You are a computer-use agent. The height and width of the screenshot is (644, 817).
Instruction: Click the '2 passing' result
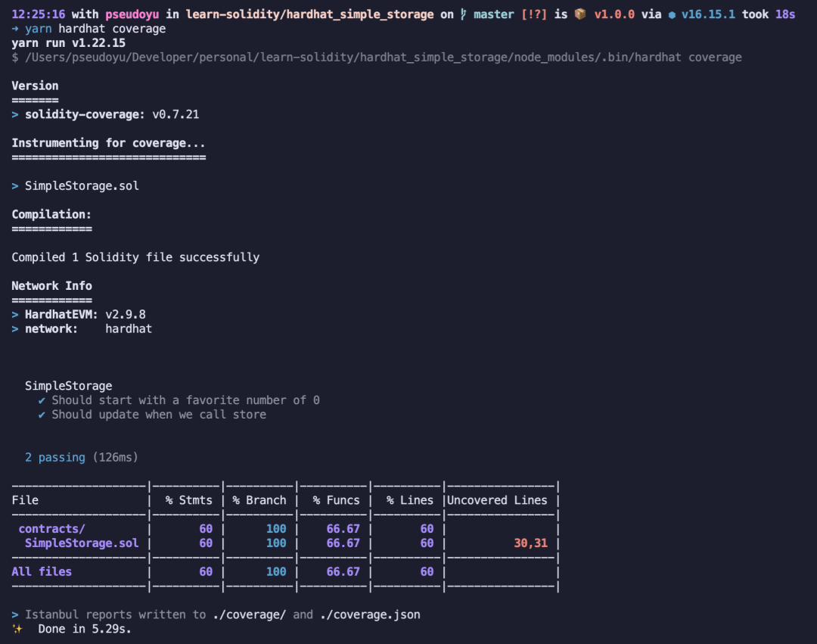(x=54, y=458)
